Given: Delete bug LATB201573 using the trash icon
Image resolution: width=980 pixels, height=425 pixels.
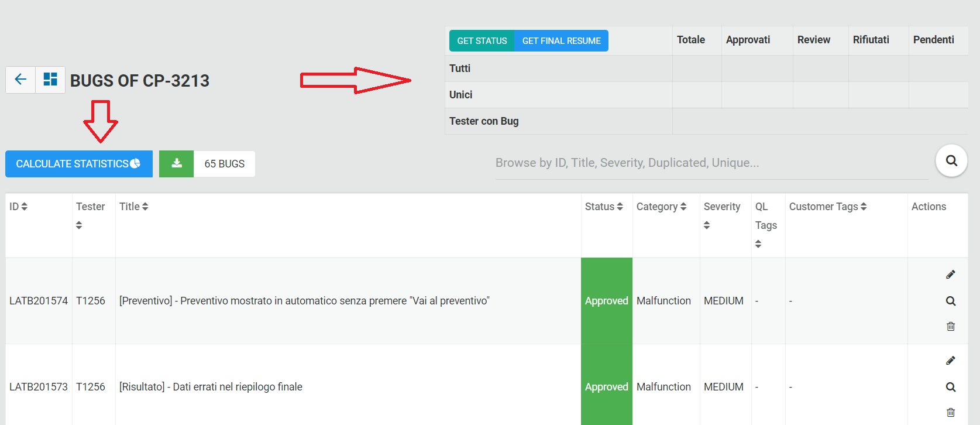Looking at the screenshot, I should click(951, 412).
